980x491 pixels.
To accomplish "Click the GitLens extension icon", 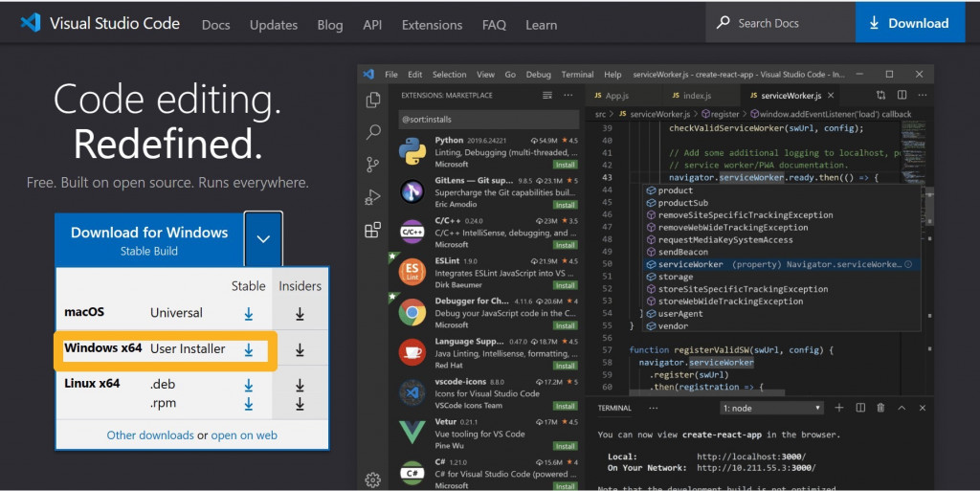I will pyautogui.click(x=412, y=191).
